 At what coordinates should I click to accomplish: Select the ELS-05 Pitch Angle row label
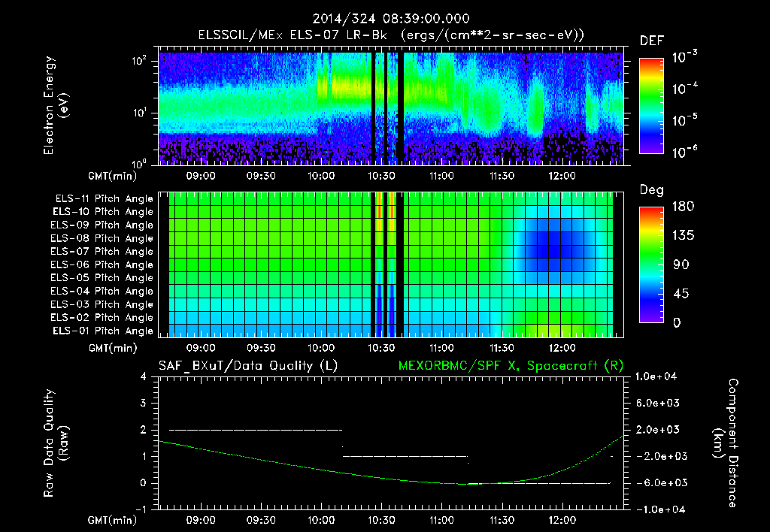[x=102, y=278]
